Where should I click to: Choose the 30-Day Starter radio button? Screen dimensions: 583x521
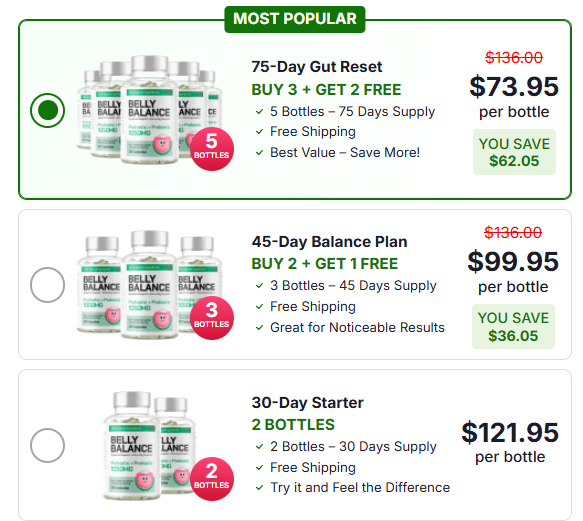coord(48,446)
